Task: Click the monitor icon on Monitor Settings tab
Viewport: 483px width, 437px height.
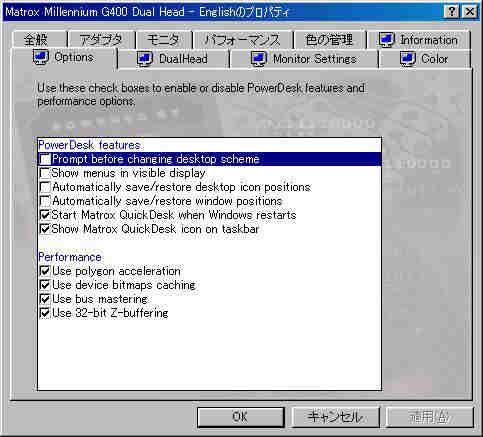Action: tap(259, 59)
